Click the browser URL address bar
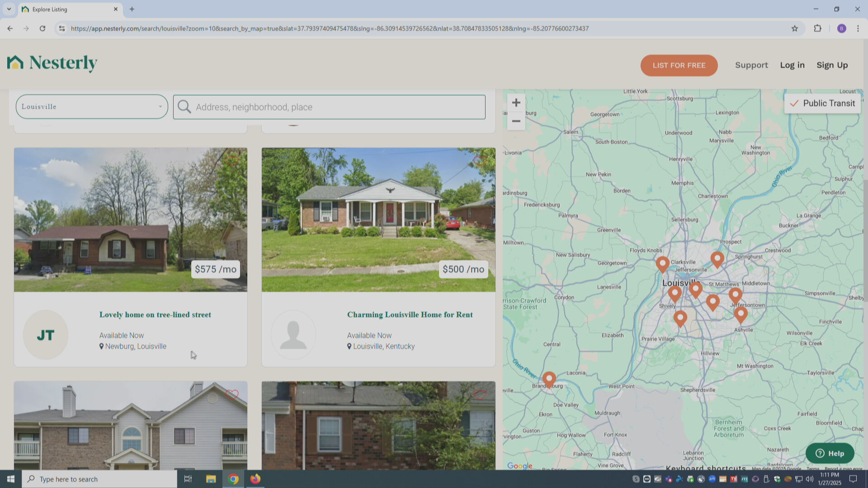Image resolution: width=868 pixels, height=488 pixels. (425, 28)
